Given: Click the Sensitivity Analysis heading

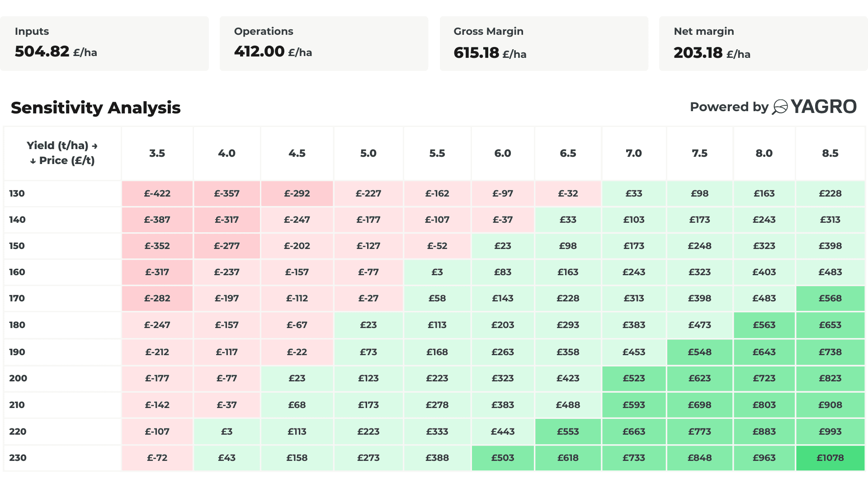Looking at the screenshot, I should [96, 108].
